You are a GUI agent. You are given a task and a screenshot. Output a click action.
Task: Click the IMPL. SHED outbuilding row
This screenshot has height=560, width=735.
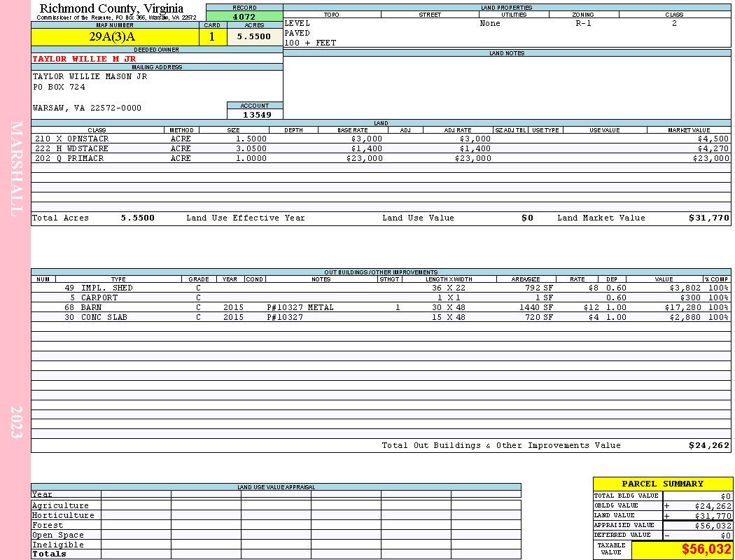[381, 288]
